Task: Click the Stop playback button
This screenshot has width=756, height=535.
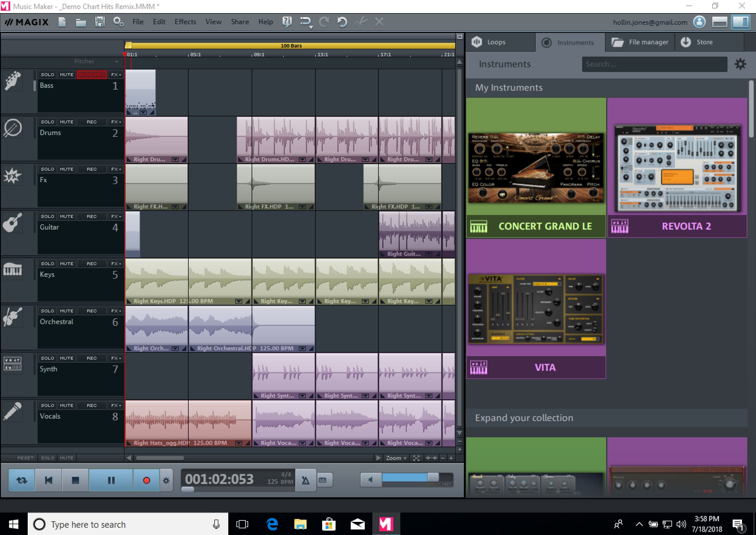Action: (75, 479)
